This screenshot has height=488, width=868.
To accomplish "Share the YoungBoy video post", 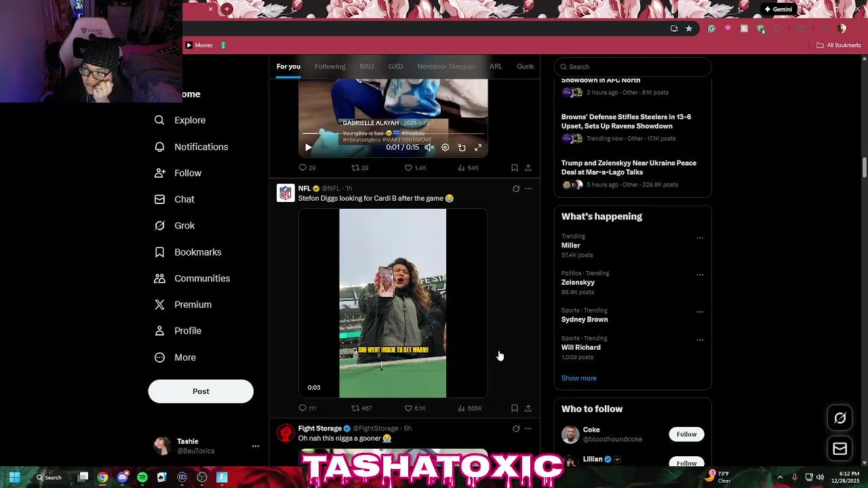I will 528,167.
